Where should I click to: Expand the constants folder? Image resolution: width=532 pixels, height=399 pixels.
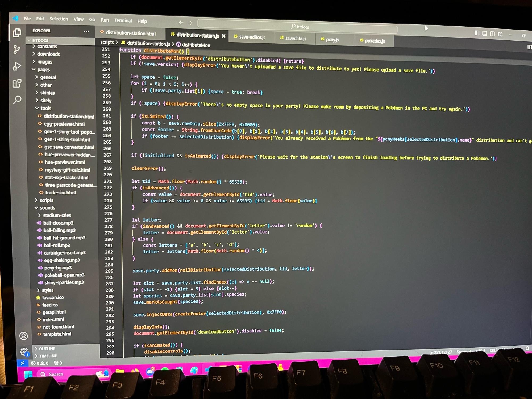[44, 47]
